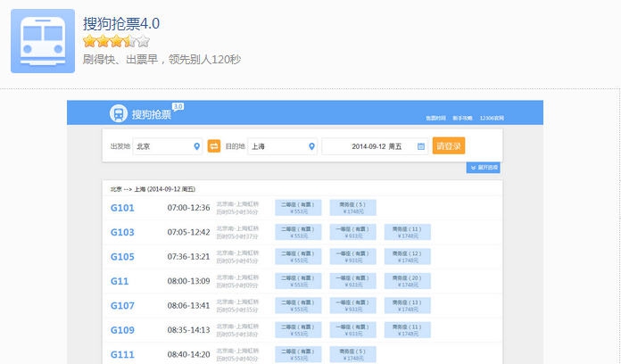Open train G107 link
This screenshot has height=364, width=621.
[x=122, y=306]
